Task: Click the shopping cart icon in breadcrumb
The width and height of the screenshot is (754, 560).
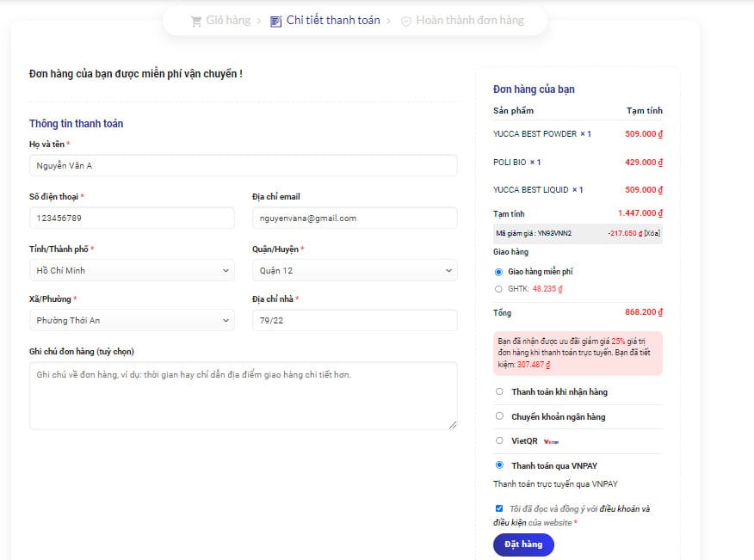Action: tap(195, 21)
